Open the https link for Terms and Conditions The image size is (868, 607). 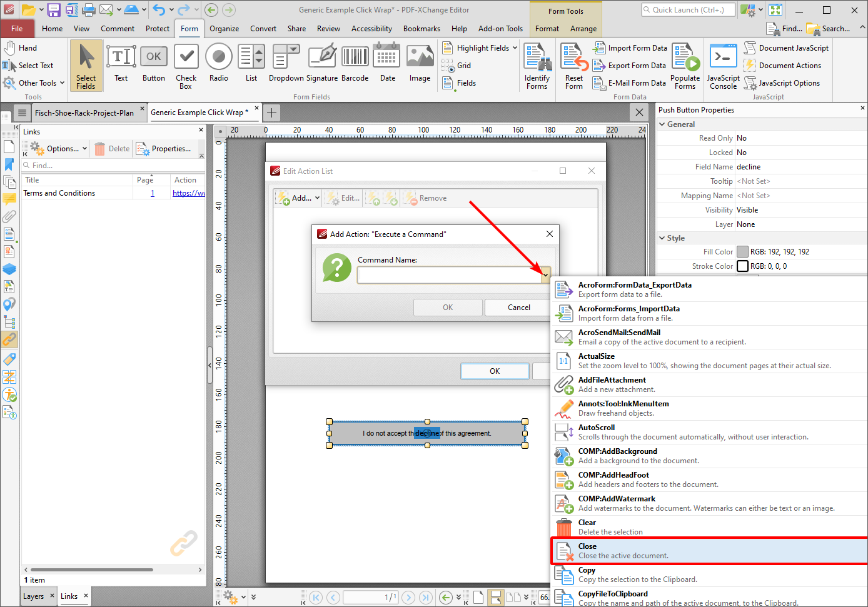point(189,193)
